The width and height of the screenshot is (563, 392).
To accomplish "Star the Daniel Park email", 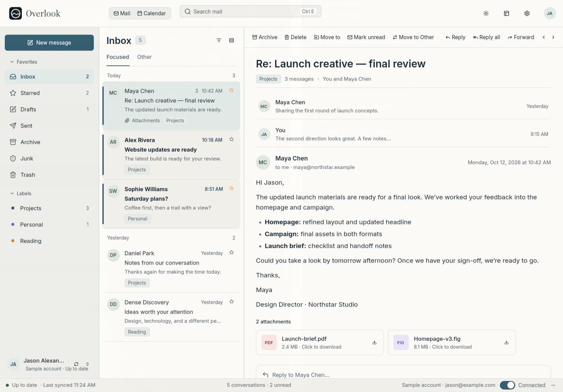I will point(231,253).
